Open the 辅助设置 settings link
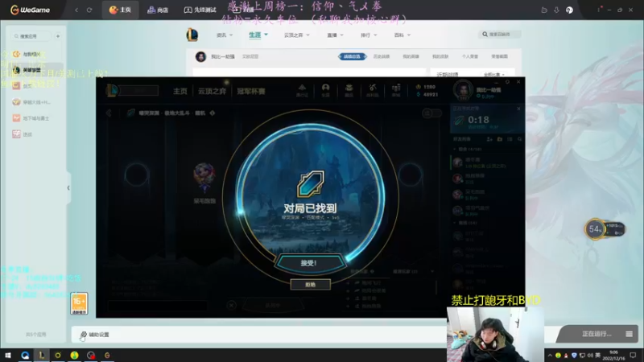 (95, 335)
